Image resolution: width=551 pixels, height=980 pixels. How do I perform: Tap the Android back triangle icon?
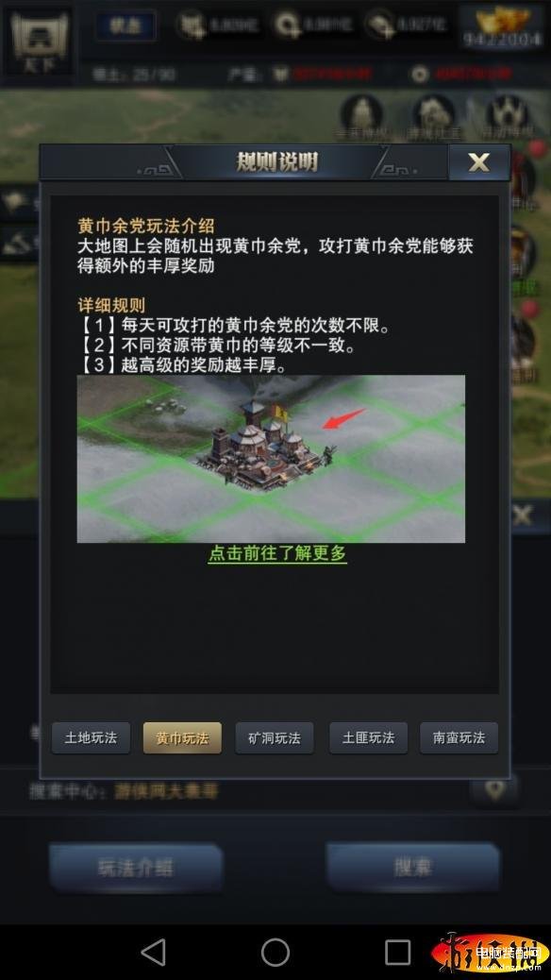(x=153, y=953)
